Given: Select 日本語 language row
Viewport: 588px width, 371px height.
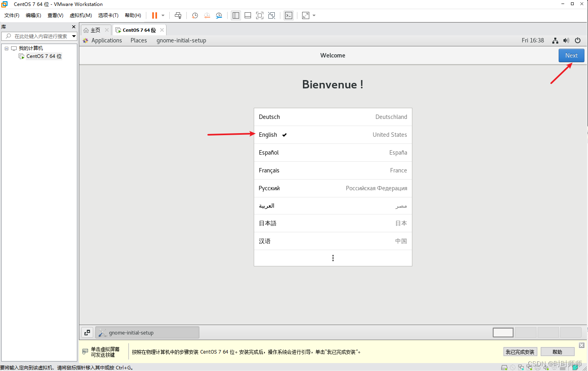Looking at the screenshot, I should click(333, 223).
